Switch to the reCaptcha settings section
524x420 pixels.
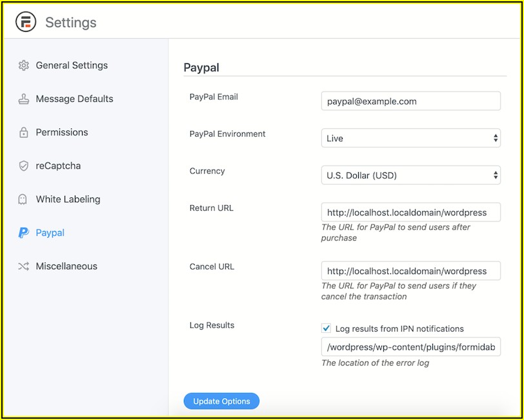(x=59, y=166)
